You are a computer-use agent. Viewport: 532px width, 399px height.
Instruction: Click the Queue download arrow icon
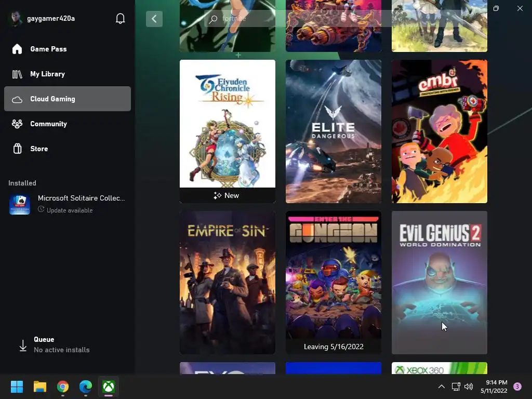pyautogui.click(x=23, y=345)
